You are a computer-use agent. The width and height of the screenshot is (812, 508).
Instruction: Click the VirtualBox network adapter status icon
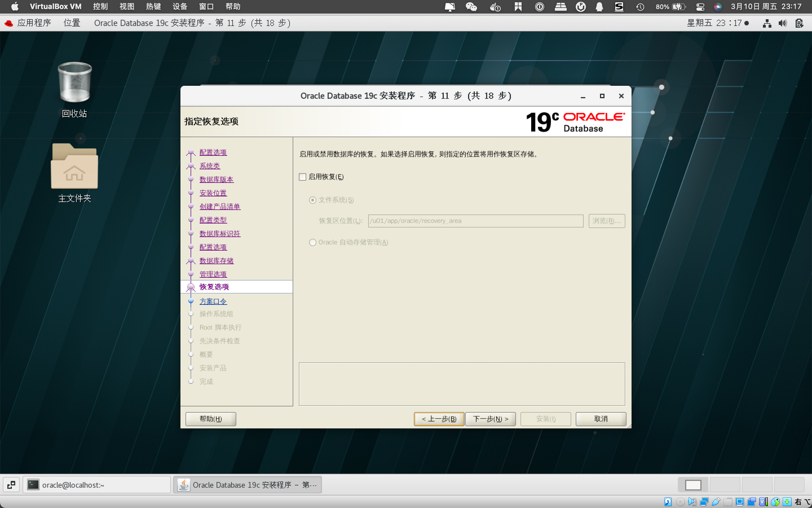(x=704, y=502)
